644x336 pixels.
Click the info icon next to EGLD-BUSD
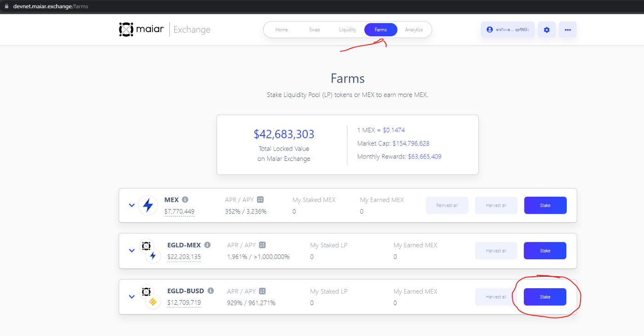211,291
